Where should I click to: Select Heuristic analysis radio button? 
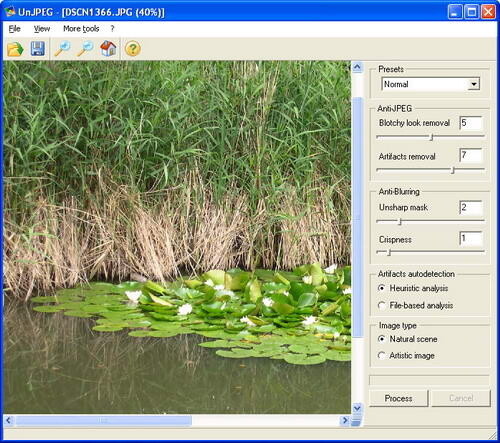click(382, 288)
